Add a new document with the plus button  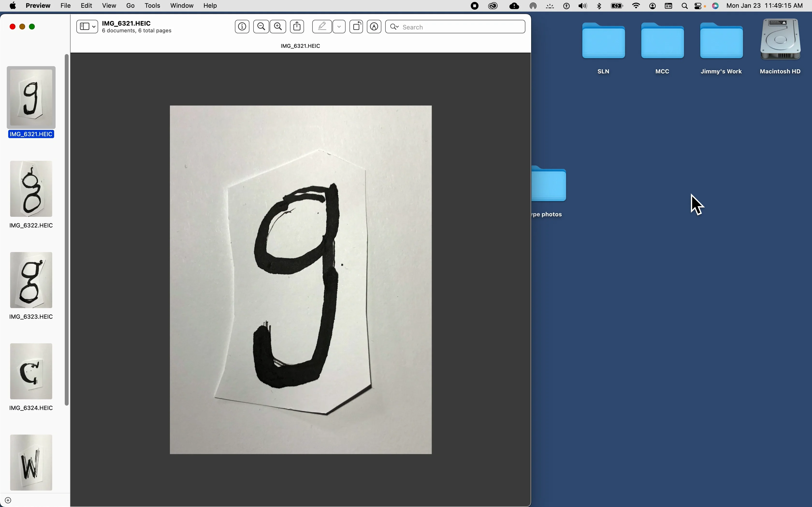pyautogui.click(x=8, y=500)
